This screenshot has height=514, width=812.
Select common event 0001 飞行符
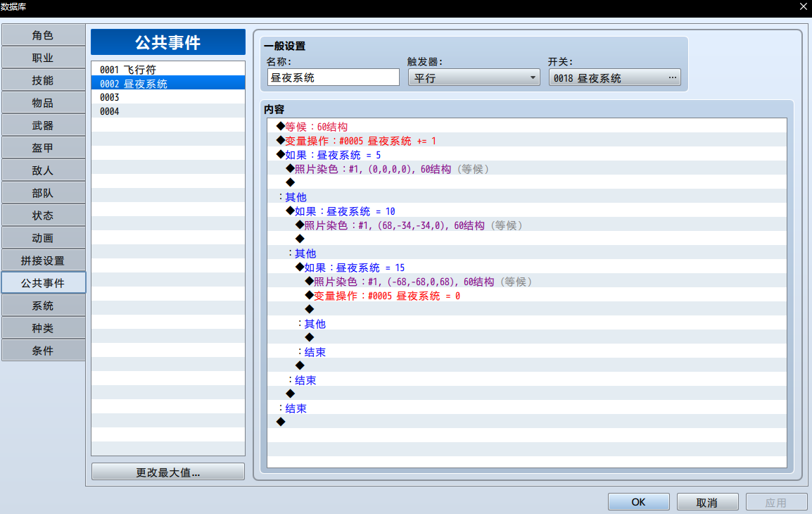click(167, 70)
